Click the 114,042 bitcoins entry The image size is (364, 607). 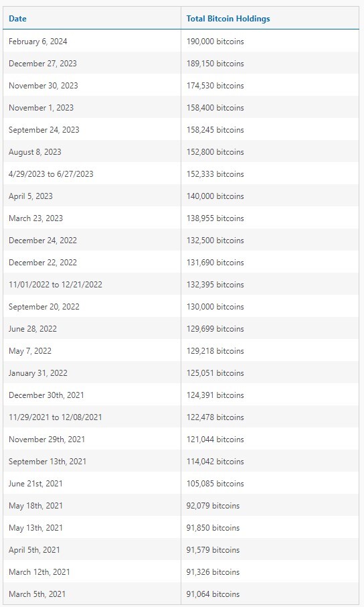point(215,461)
